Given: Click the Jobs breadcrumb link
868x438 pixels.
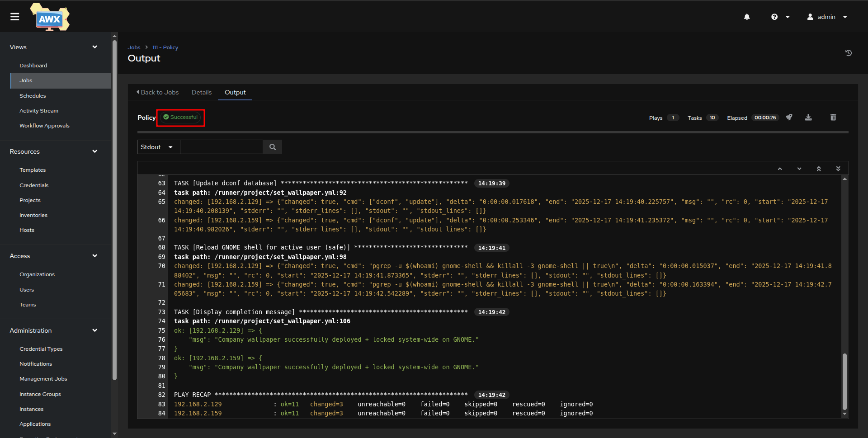Looking at the screenshot, I should (x=134, y=47).
